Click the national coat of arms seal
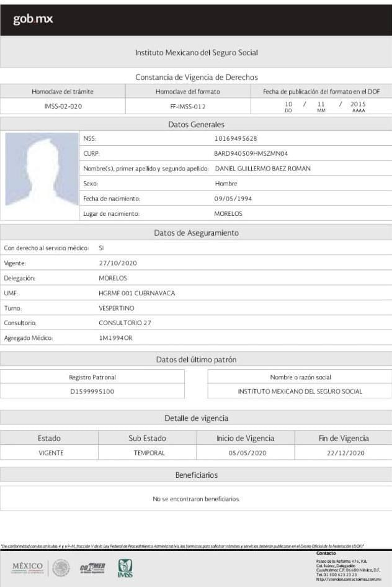The width and height of the screenshot is (392, 587). [61, 568]
